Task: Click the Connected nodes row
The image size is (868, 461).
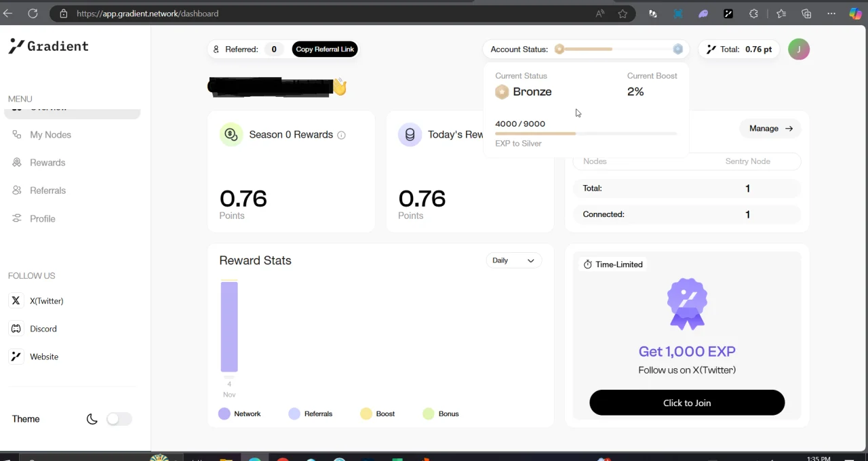Action: 687,214
